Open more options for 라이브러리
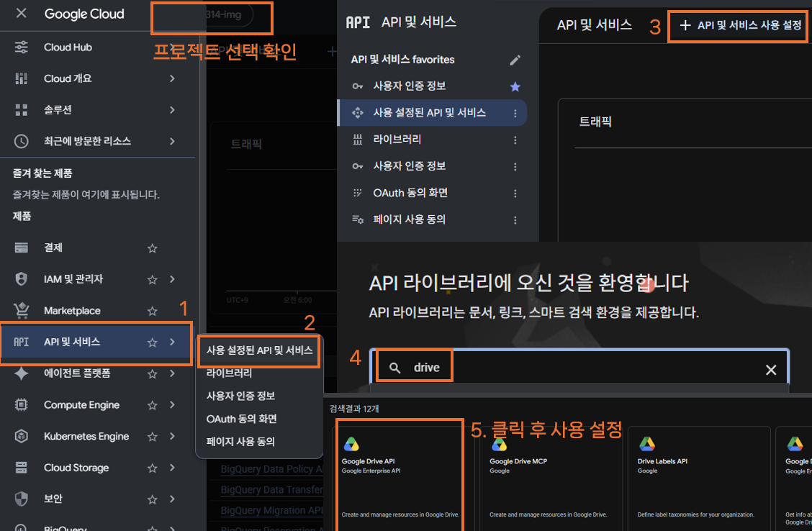The width and height of the screenshot is (812, 531). [x=515, y=140]
